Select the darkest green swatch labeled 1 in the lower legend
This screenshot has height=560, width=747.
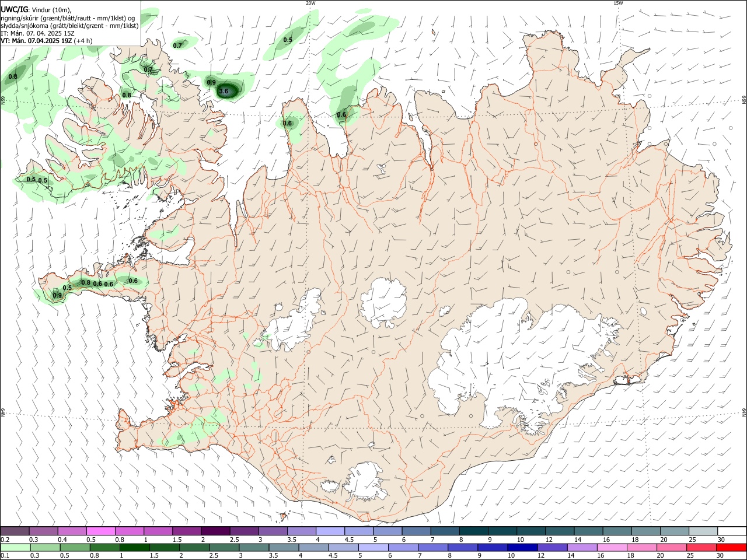(x=135, y=547)
